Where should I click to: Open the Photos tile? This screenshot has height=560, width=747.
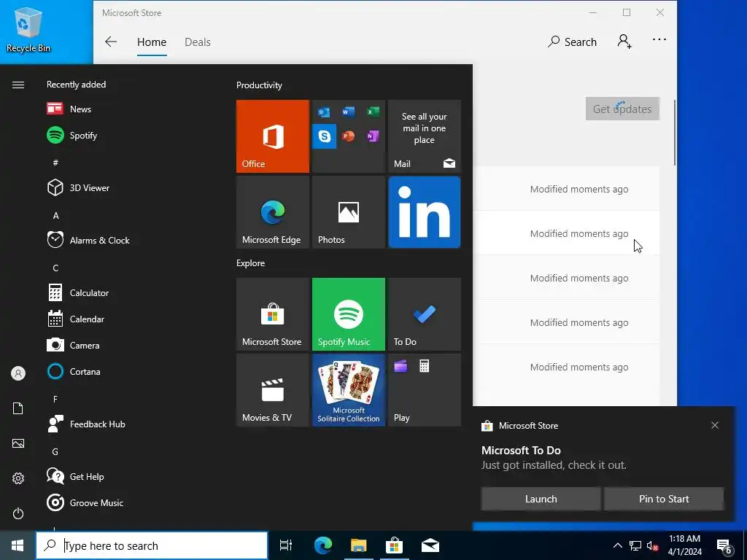point(348,212)
